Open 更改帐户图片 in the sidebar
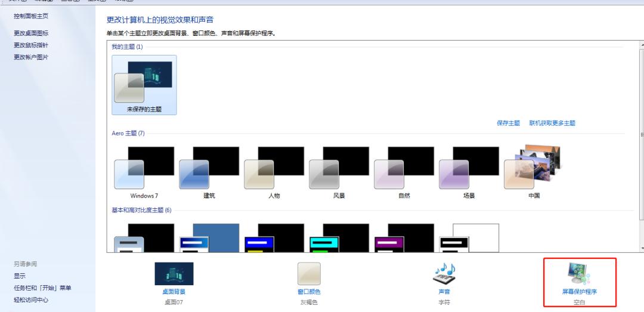 point(31,57)
